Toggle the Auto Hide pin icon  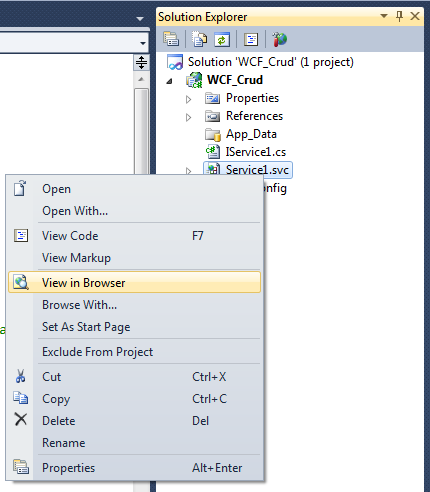[x=399, y=16]
